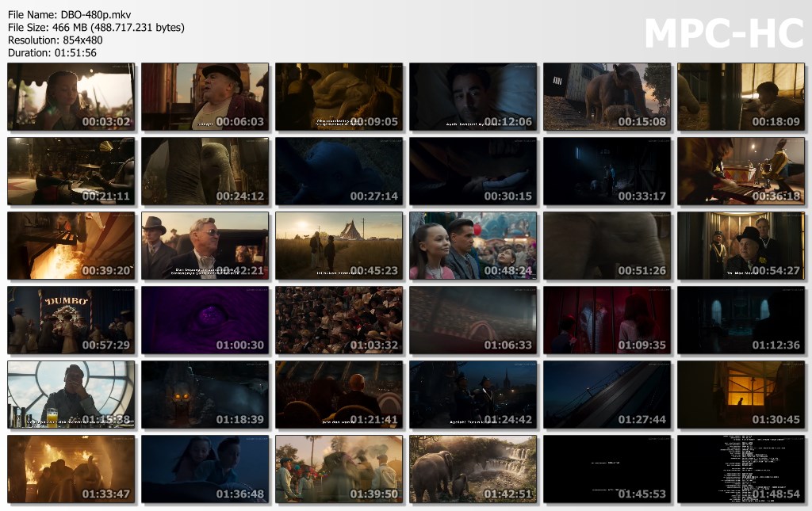Select the File Size 466 MB line
This screenshot has height=511, width=812.
pyautogui.click(x=96, y=28)
